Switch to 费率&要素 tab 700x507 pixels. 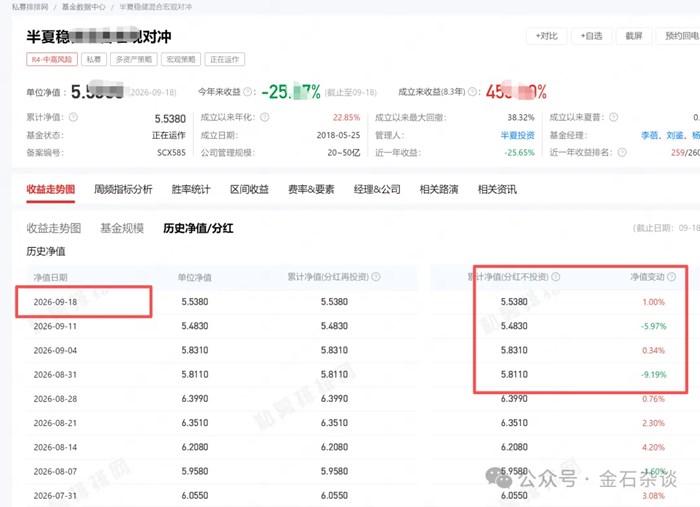tap(311, 190)
